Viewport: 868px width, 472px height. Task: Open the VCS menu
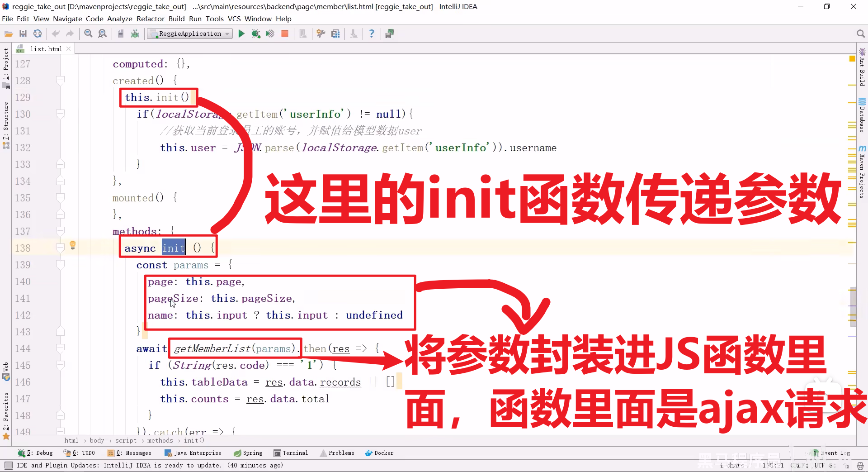click(x=234, y=19)
